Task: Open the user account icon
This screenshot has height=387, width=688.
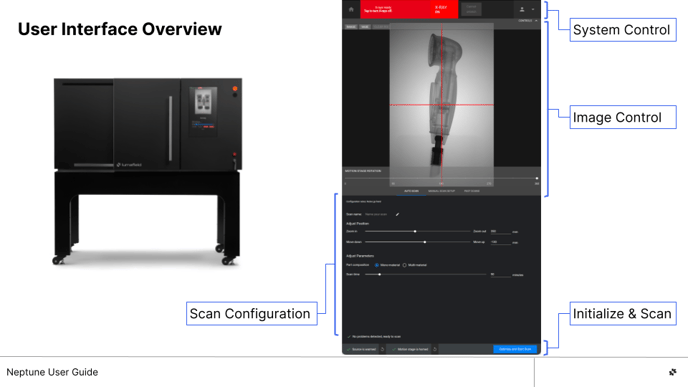Action: coord(522,9)
